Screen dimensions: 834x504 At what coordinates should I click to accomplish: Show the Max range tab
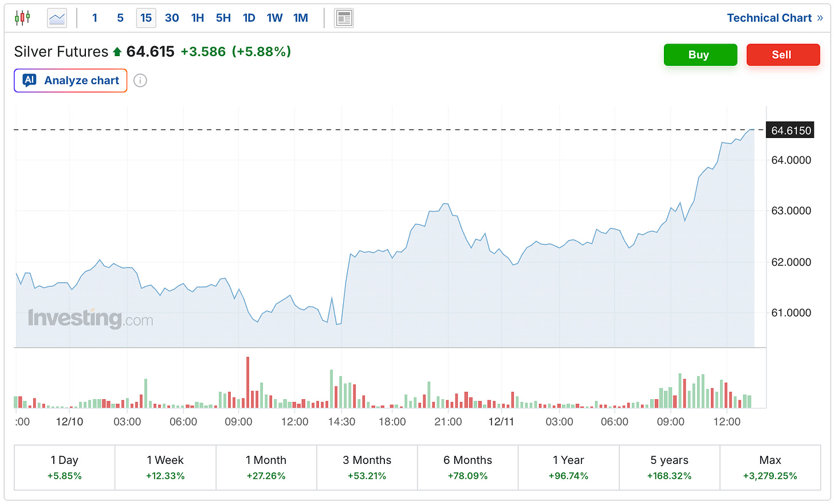coord(770,467)
